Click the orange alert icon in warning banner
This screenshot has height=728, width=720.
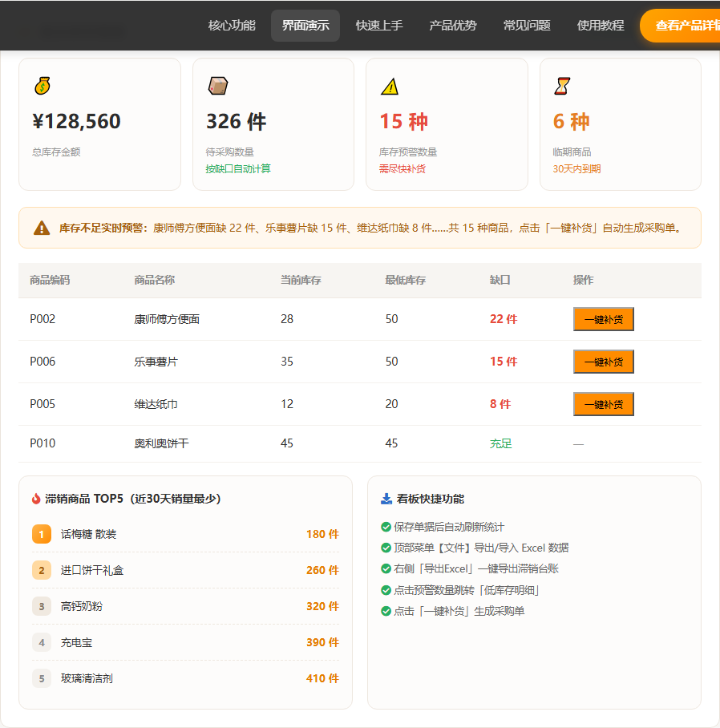pyautogui.click(x=42, y=228)
